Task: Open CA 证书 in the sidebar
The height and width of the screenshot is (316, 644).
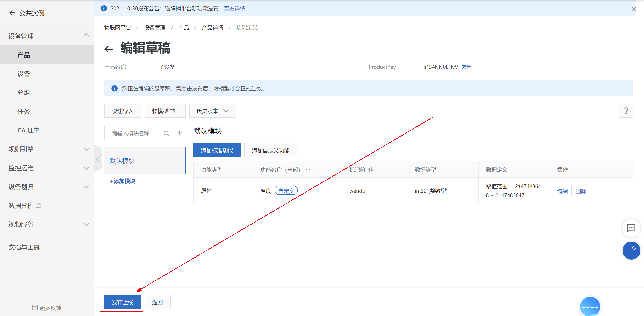Action: click(x=28, y=130)
